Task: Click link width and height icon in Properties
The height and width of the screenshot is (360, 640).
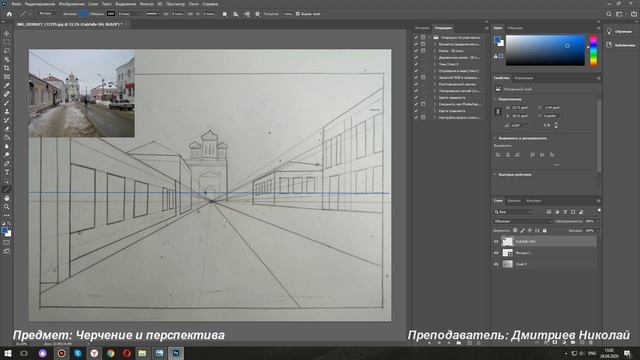Action: coord(498,111)
